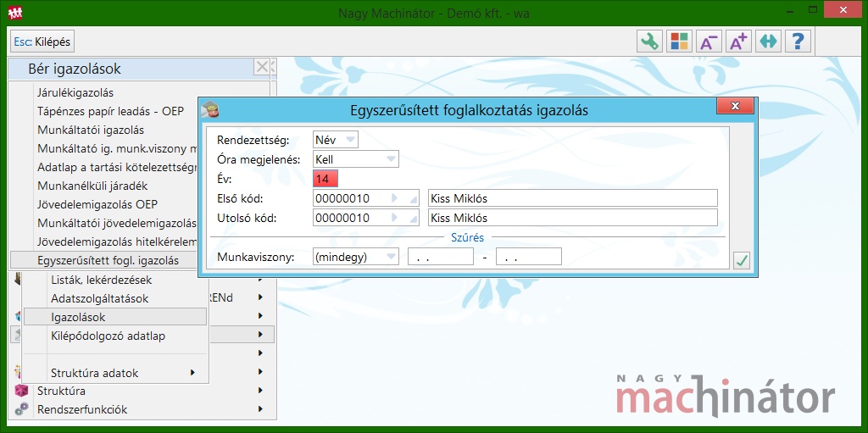Screen dimensions: 868x433
Task: Decrease font size with A- icon
Action: [709, 42]
